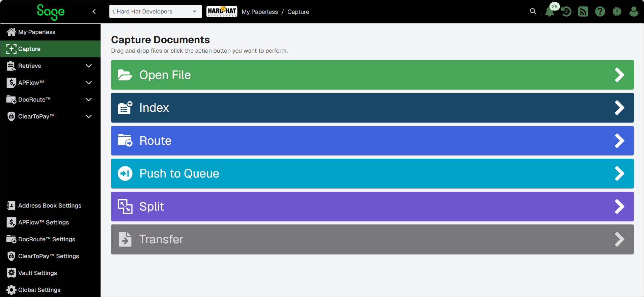The image size is (644, 297).
Task: Open Address Book Settings
Action: pos(50,206)
